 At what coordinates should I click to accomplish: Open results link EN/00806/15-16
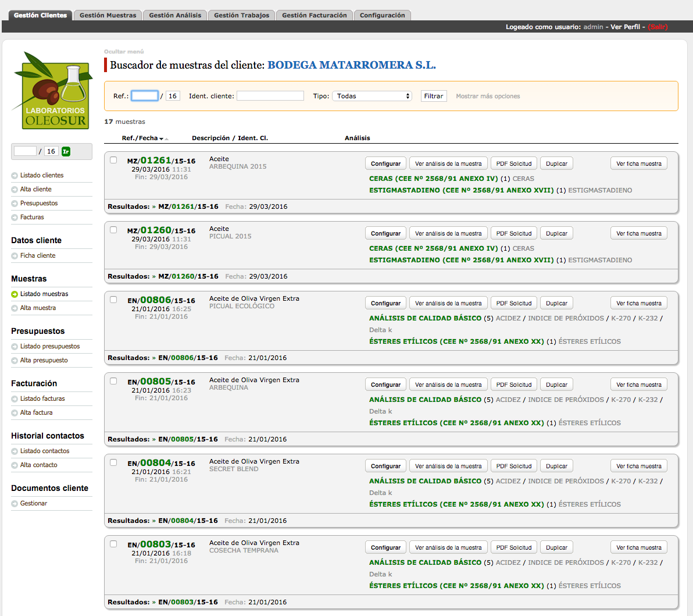click(188, 358)
